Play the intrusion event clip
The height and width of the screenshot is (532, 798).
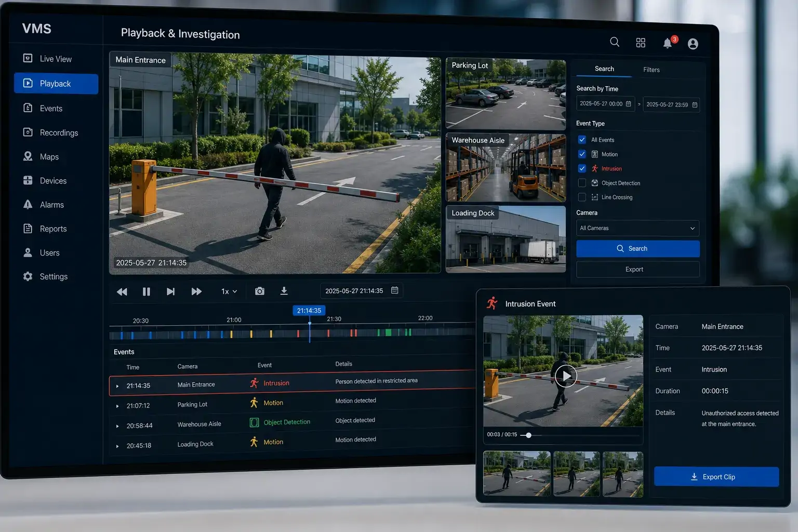pyautogui.click(x=566, y=376)
